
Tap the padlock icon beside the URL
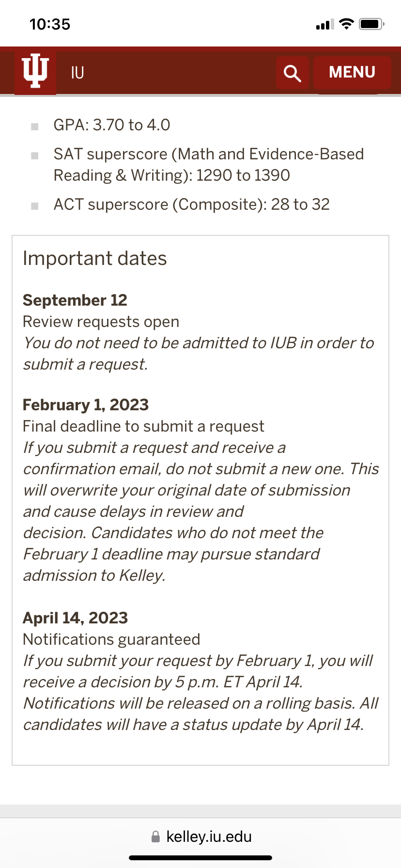click(155, 837)
